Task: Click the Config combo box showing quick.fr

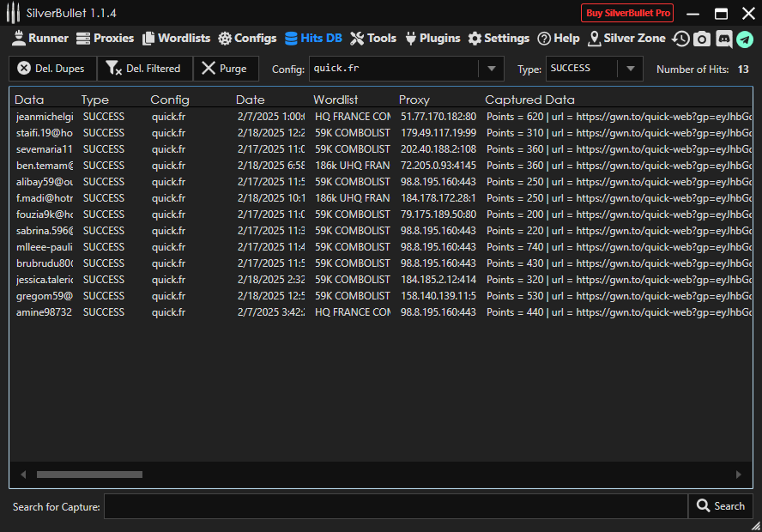Action: (394, 69)
